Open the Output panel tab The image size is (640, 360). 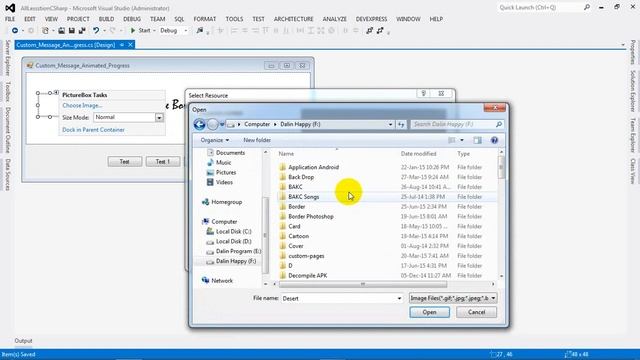pos(23,341)
